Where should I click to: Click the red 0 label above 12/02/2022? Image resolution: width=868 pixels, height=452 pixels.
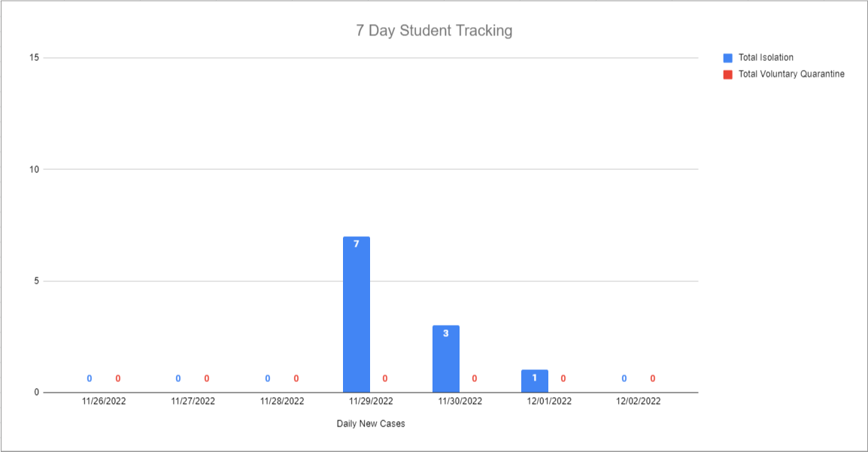point(653,379)
